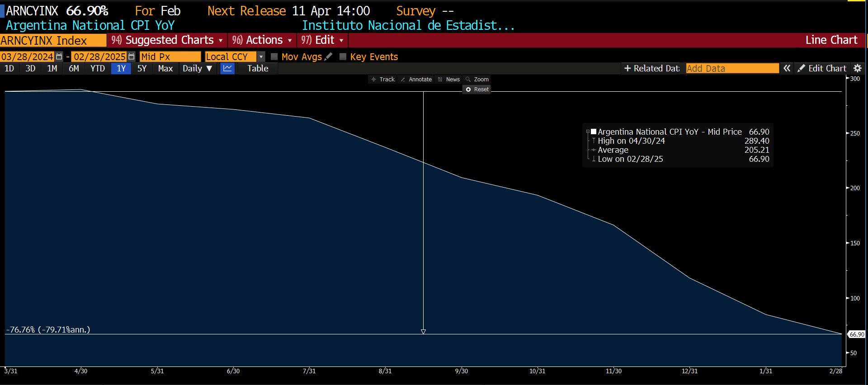Expand the Daily periodicity dropdown
Screen dimensions: 868x385
point(197,69)
